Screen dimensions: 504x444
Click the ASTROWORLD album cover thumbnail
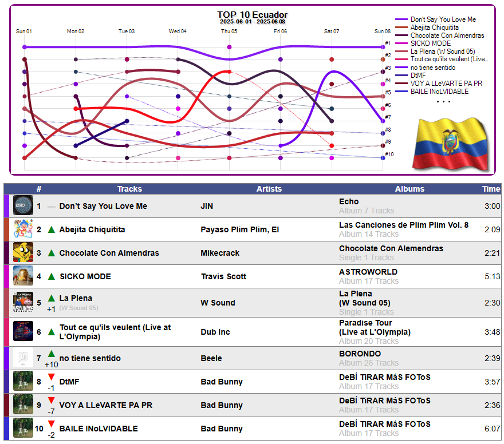tap(23, 276)
